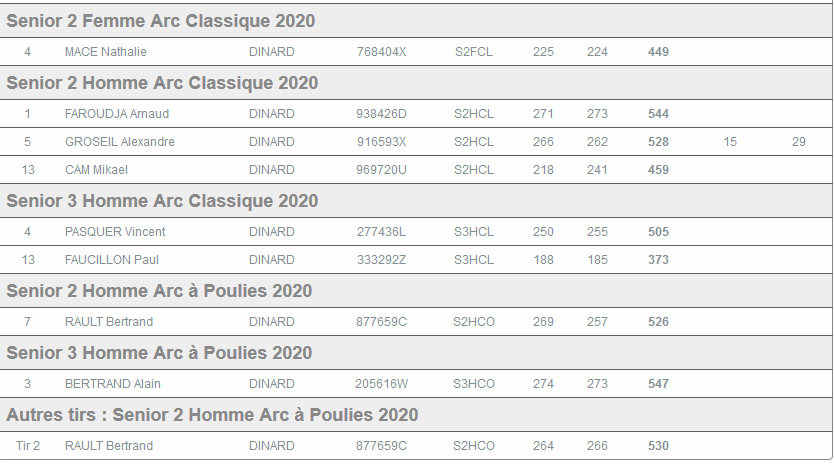Select RAULT Bertrand in the rank 7 row
834x466 pixels.
[109, 322]
